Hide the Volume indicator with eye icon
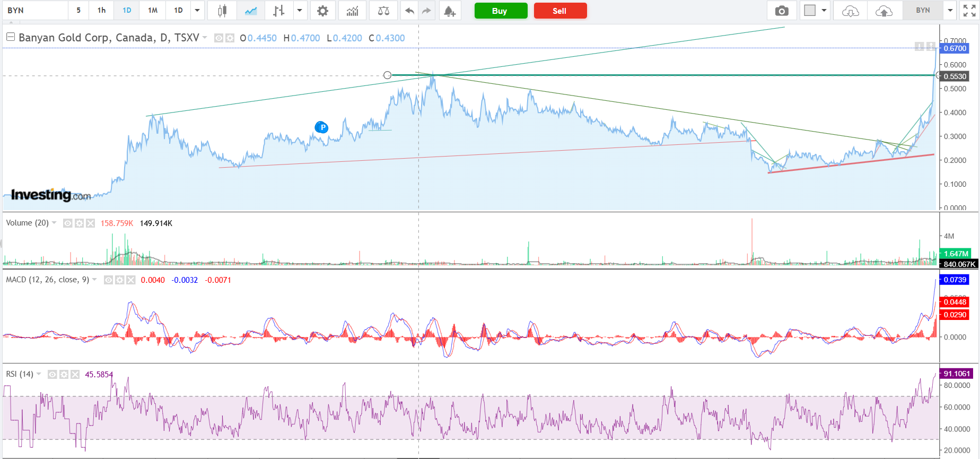Image resolution: width=980 pixels, height=459 pixels. click(x=68, y=223)
